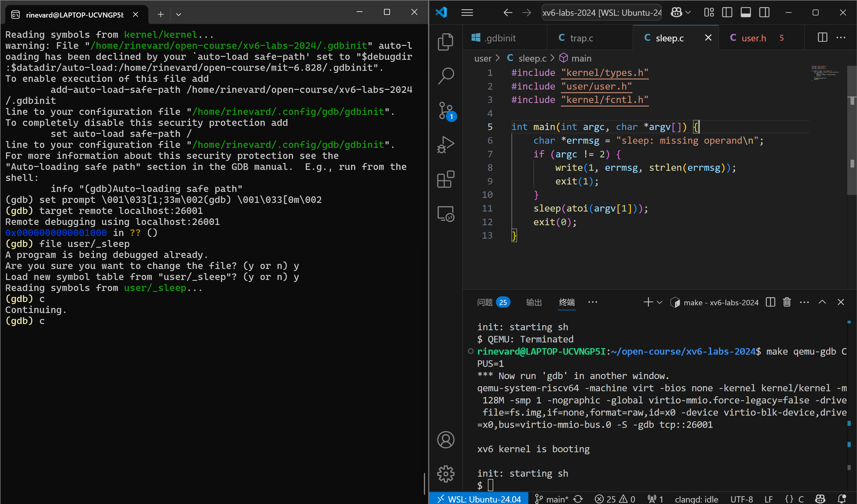857x504 pixels.
Task: Switch to the 问题 problems panel tab
Action: click(x=485, y=302)
